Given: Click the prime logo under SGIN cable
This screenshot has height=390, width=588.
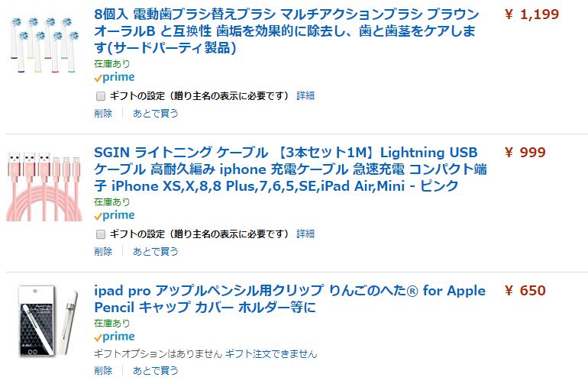Looking at the screenshot, I should coord(115,215).
